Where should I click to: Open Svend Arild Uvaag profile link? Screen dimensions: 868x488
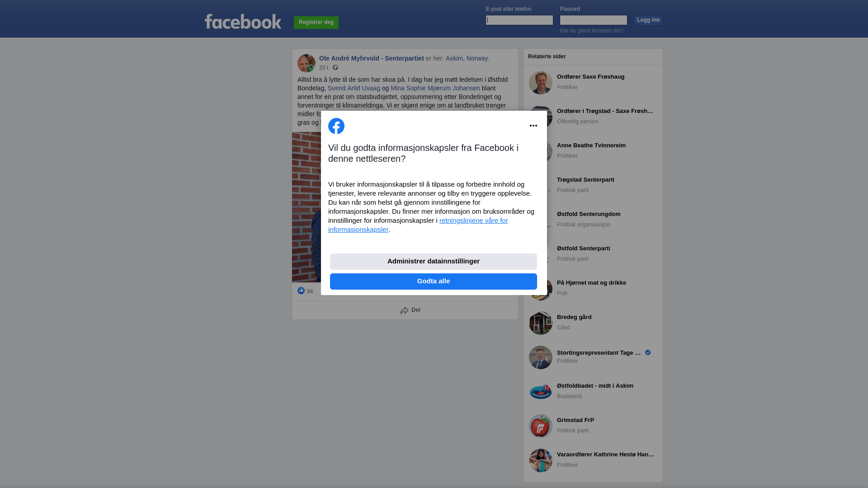pyautogui.click(x=354, y=88)
